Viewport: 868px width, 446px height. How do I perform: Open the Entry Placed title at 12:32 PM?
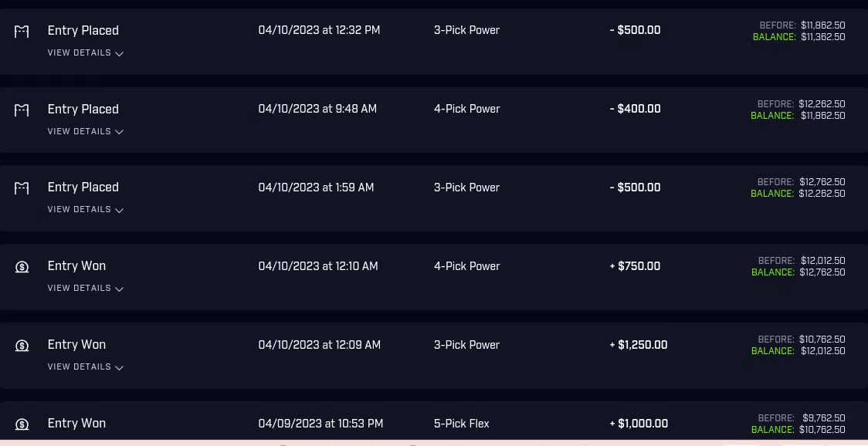[83, 31]
